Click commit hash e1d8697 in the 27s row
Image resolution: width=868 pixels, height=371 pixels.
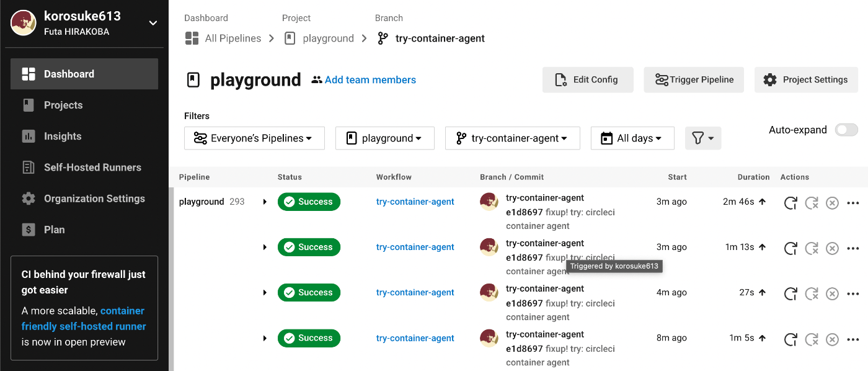(525, 303)
